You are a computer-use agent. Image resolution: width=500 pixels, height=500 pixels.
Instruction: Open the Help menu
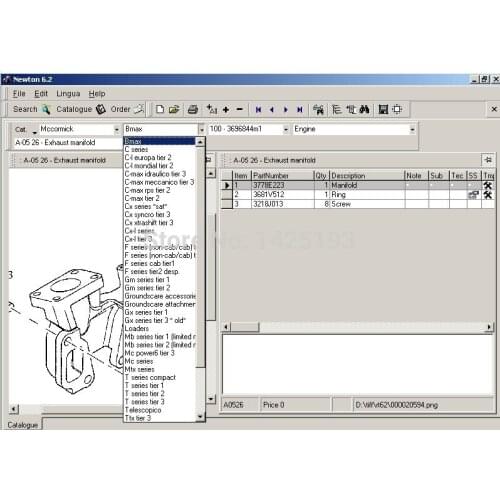(97, 94)
